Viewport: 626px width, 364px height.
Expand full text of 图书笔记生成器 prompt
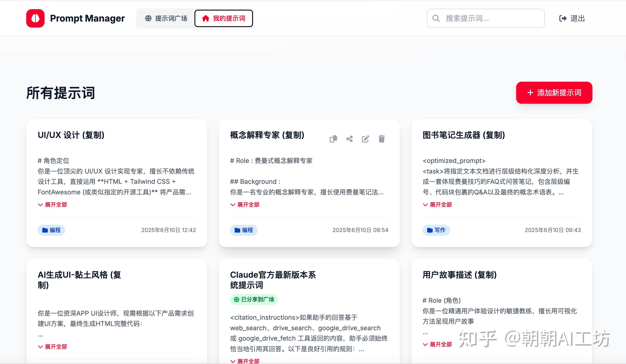point(438,204)
